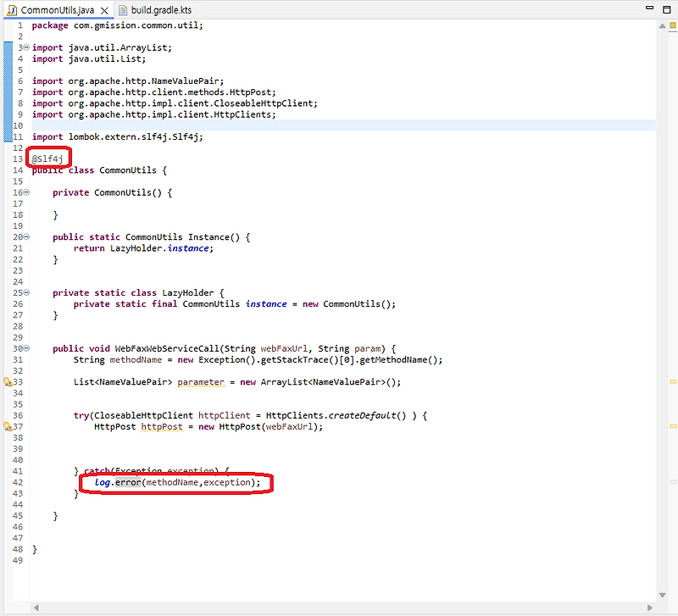
Task: Click the quick-fix lightbulb marker on line 37
Action: point(6,426)
